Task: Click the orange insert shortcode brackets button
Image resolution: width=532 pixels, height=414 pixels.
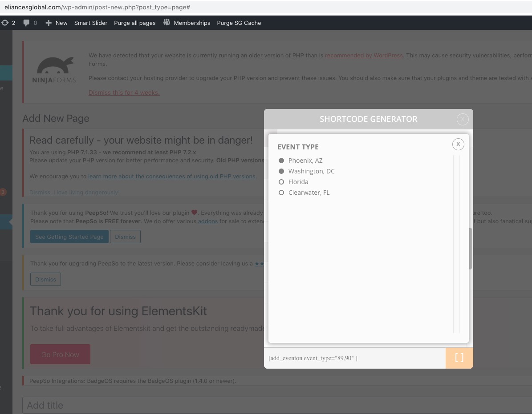Action: (459, 358)
